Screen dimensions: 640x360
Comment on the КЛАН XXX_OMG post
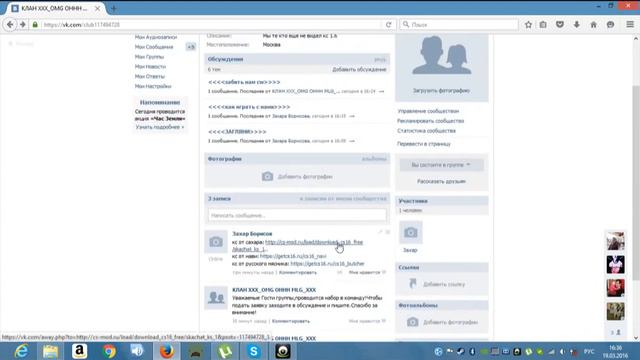(291, 321)
